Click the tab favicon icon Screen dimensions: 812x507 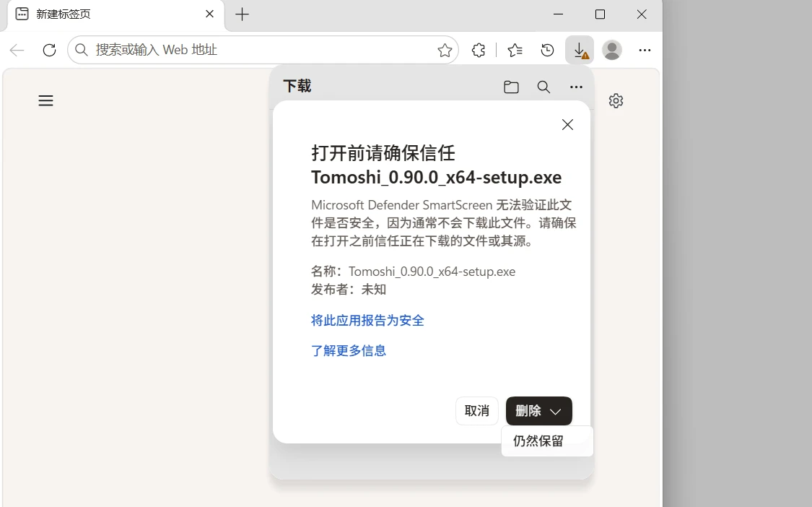click(x=22, y=14)
